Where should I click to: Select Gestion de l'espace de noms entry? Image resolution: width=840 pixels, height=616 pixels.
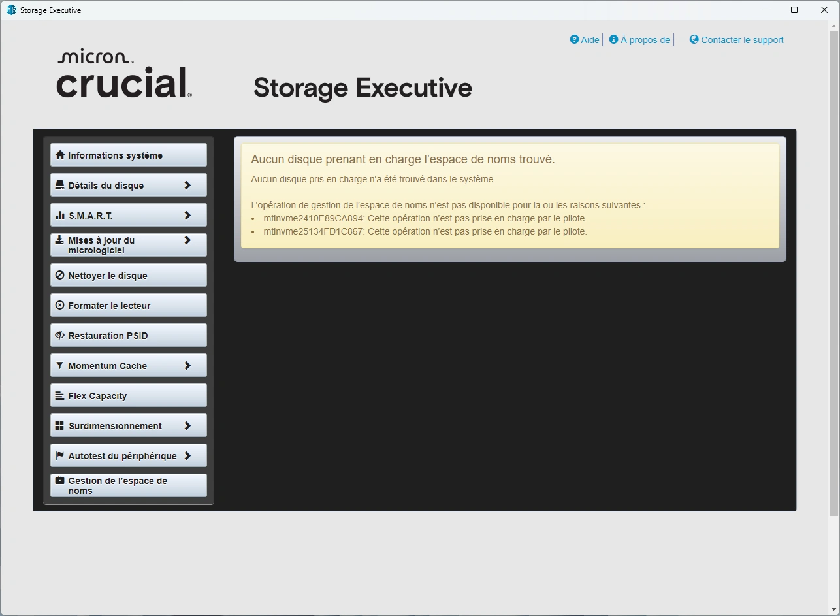pyautogui.click(x=129, y=485)
